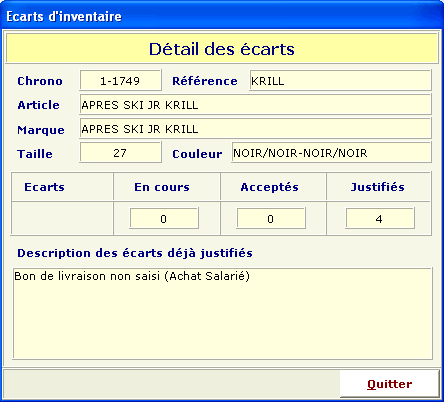Click into the Marque input field

[x=255, y=128]
